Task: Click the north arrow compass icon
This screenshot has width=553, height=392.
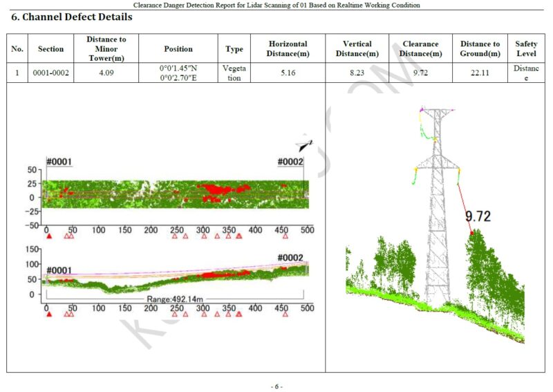Action: [x=303, y=146]
